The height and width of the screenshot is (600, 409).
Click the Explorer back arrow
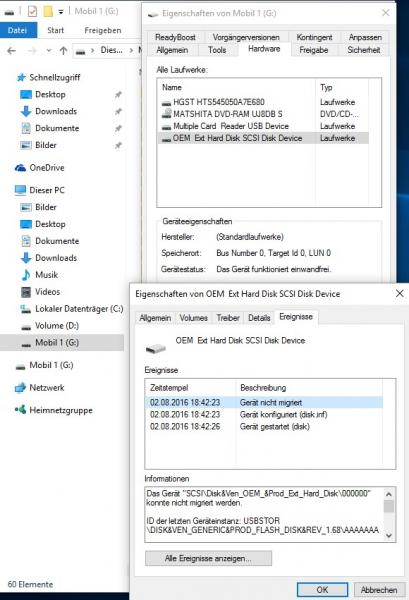[x=12, y=51]
